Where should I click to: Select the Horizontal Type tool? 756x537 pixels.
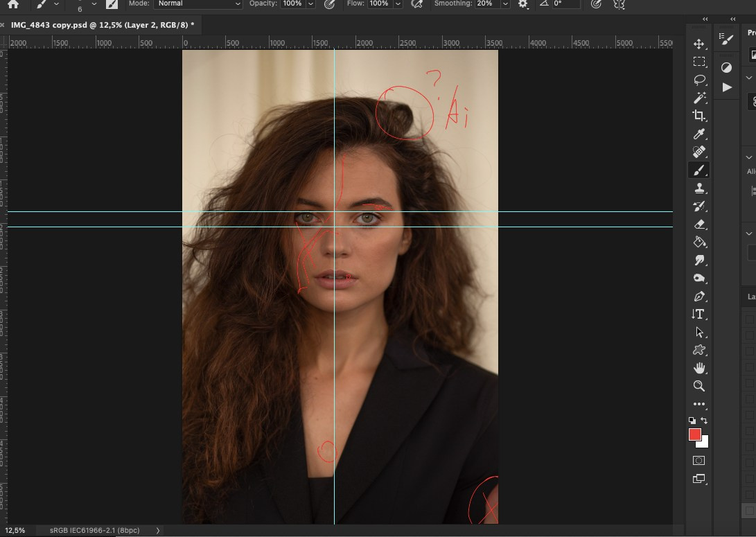coord(698,314)
